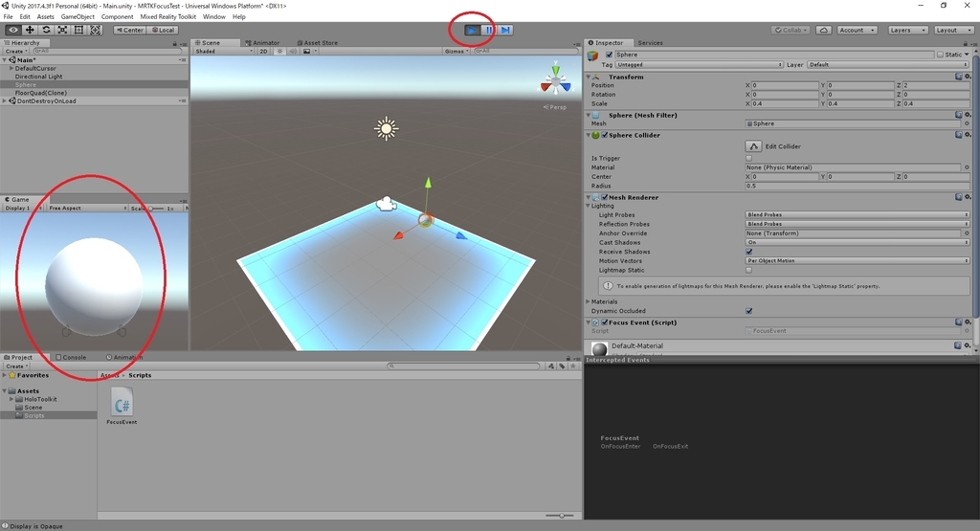Select the combined Transform tool
980x531 pixels.
[95, 30]
